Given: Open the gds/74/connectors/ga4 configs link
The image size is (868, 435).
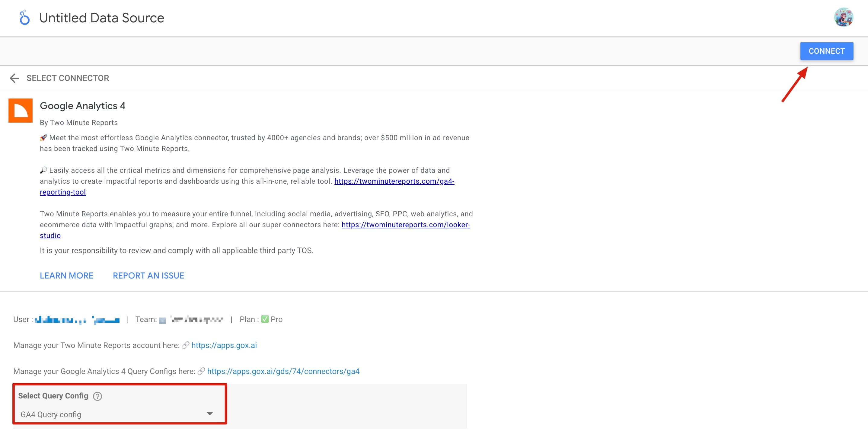Looking at the screenshot, I should 283,371.
